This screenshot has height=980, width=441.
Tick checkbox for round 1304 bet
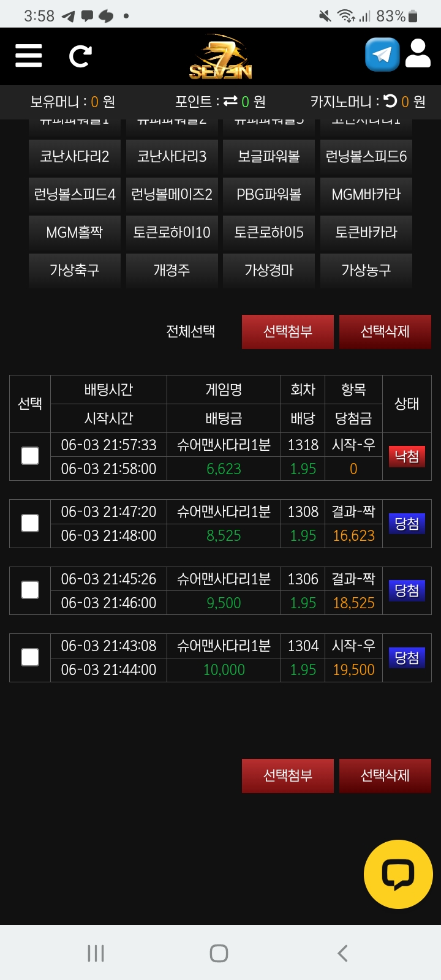point(30,657)
